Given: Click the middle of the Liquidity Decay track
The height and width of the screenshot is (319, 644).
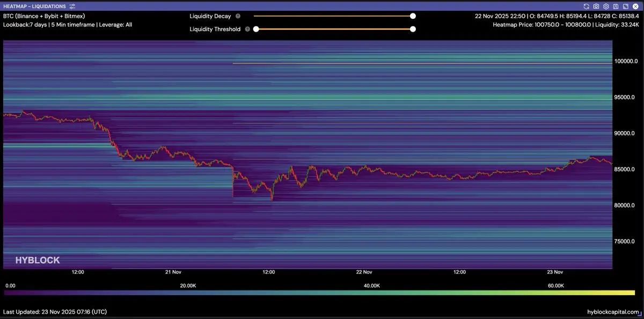Looking at the screenshot, I should click(334, 16).
